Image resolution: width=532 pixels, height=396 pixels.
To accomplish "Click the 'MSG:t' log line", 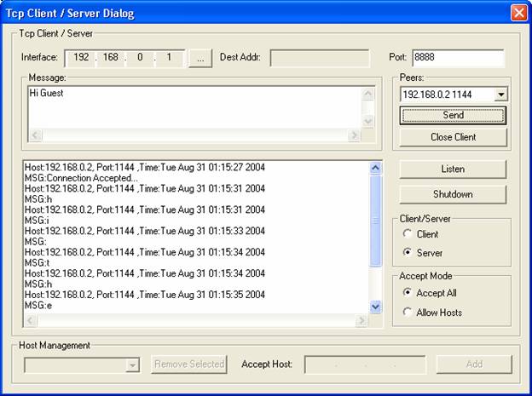I will 38,263.
